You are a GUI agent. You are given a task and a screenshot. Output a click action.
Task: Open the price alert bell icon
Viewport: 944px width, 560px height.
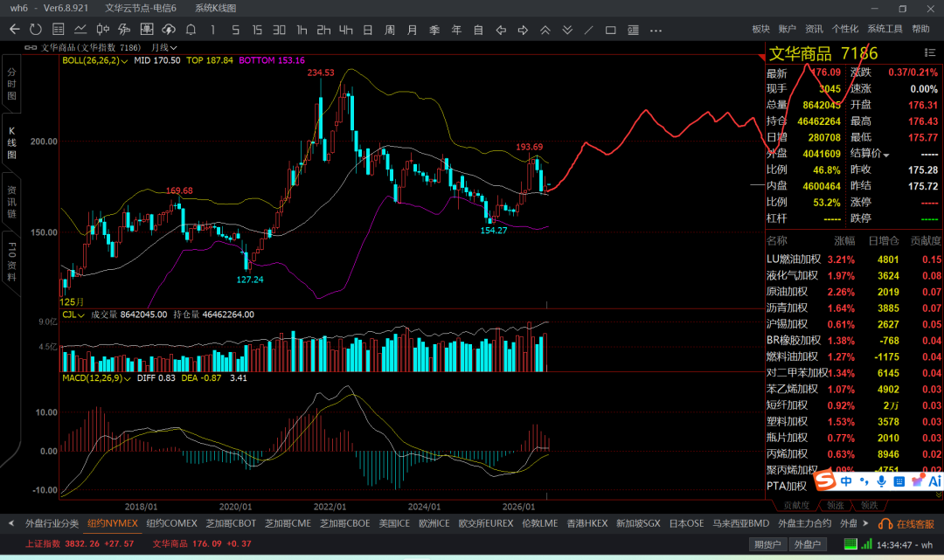pos(191,30)
